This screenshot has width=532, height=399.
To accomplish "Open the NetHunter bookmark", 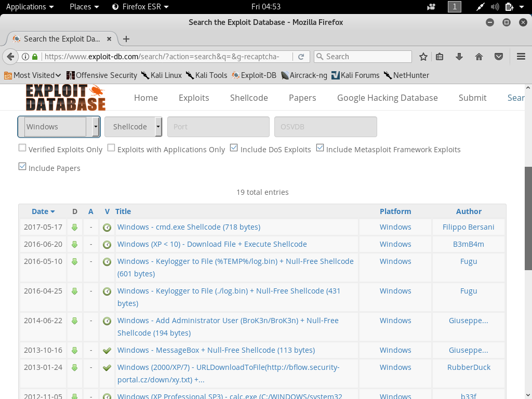I will tap(406, 75).
